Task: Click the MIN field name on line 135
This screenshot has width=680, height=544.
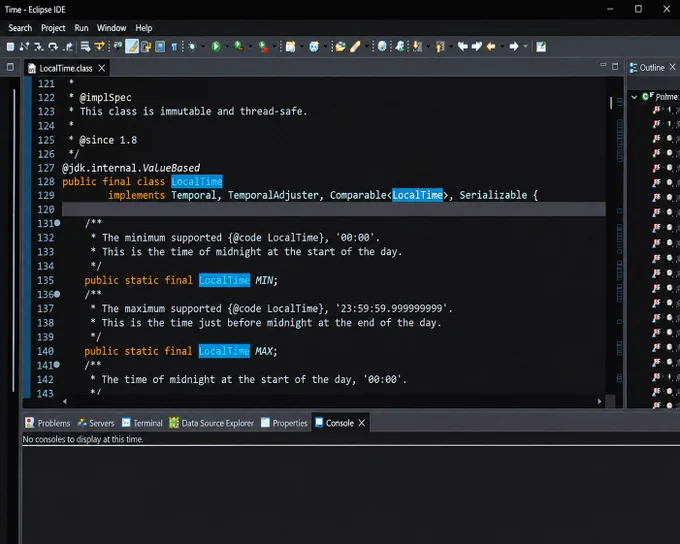Action: click(265, 280)
